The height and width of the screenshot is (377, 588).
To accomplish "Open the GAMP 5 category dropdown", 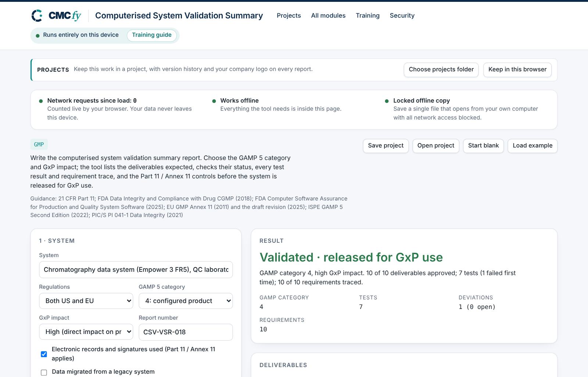I will coord(186,301).
